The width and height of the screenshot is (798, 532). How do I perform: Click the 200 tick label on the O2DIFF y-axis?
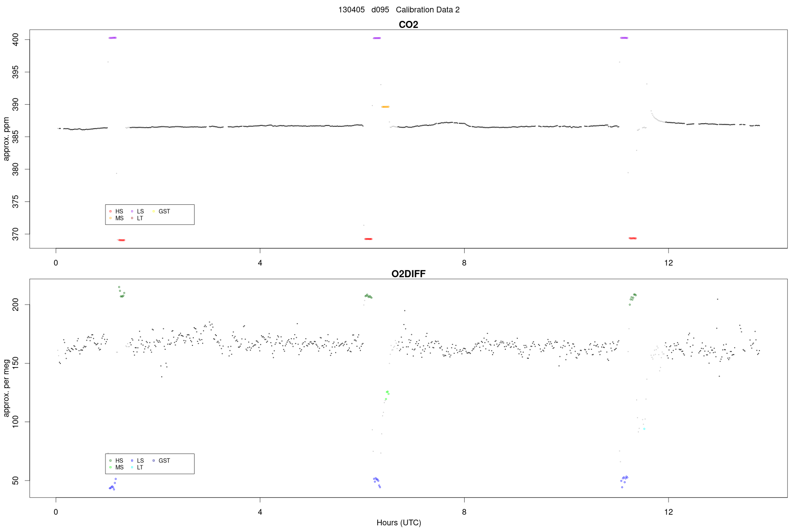[16, 305]
